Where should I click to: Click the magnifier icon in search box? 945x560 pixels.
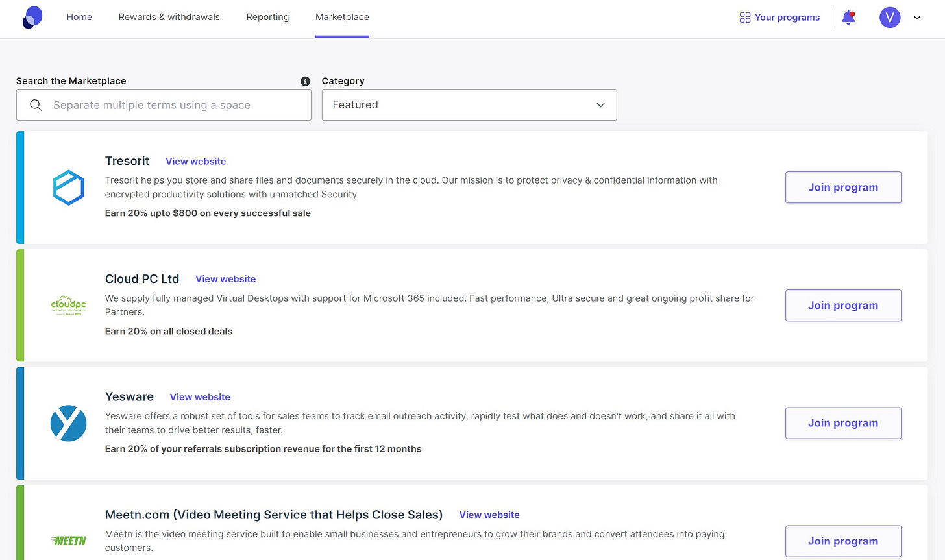tap(36, 105)
